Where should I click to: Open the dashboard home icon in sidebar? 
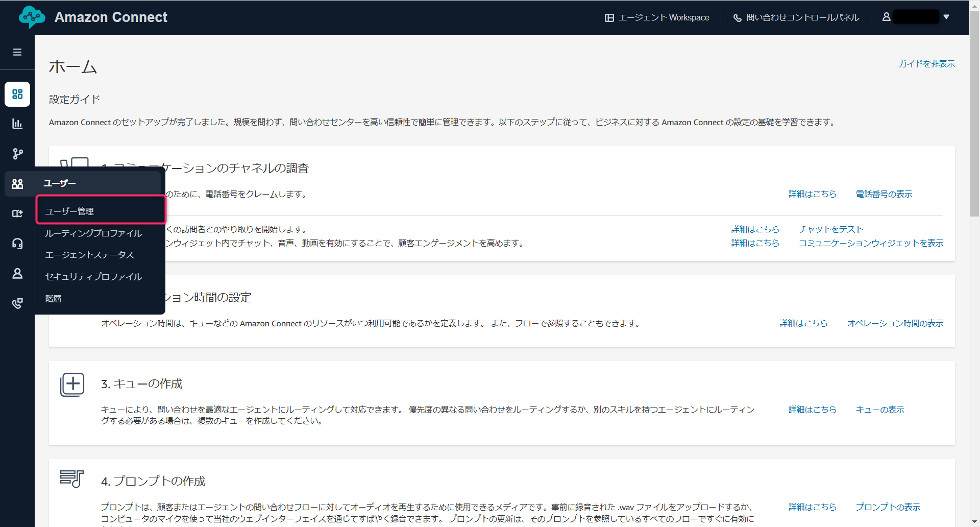[17, 94]
